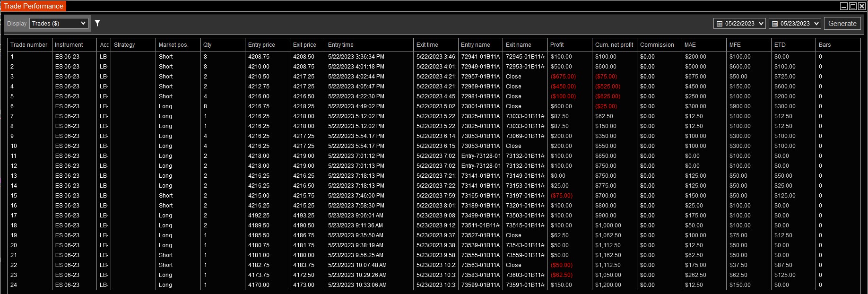Select entry price 4192.25
868x294 pixels.
pos(259,216)
